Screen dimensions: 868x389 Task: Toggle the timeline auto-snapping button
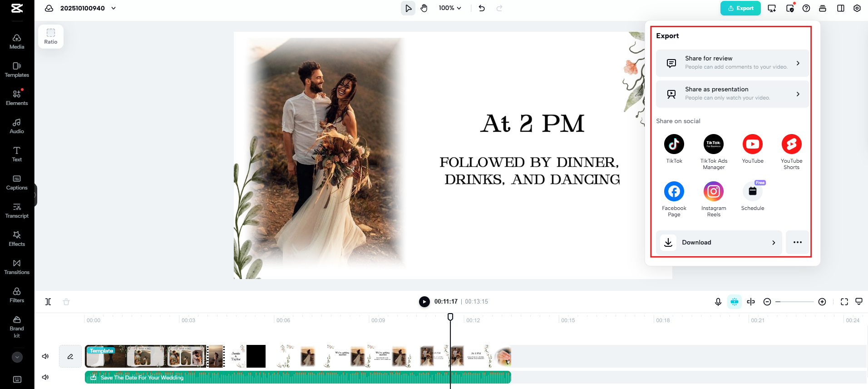[734, 302]
